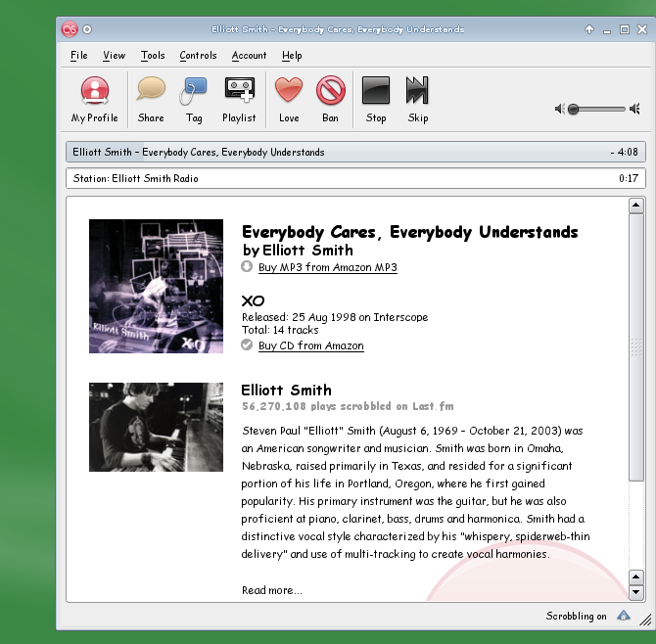This screenshot has height=644, width=656.
Task: Open the Controls menu
Action: (198, 55)
